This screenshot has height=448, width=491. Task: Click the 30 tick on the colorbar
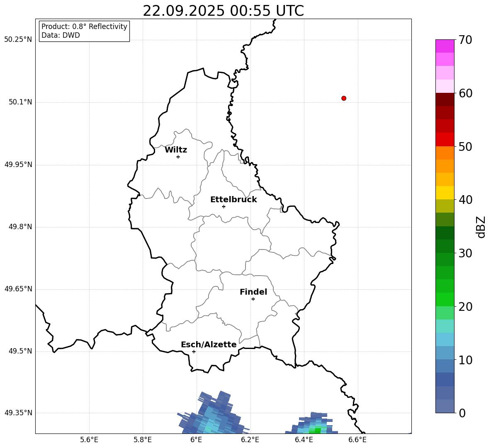tap(465, 253)
